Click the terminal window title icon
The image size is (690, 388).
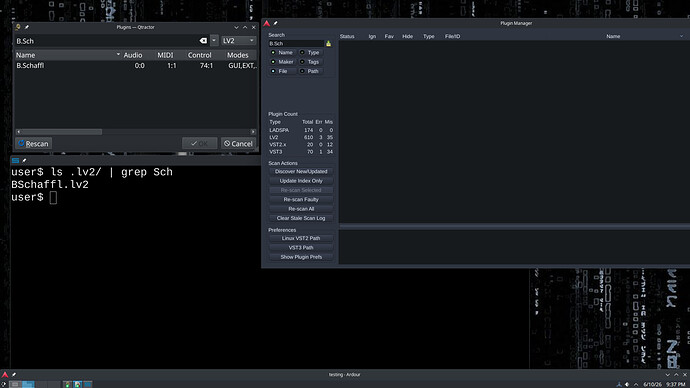(15, 161)
